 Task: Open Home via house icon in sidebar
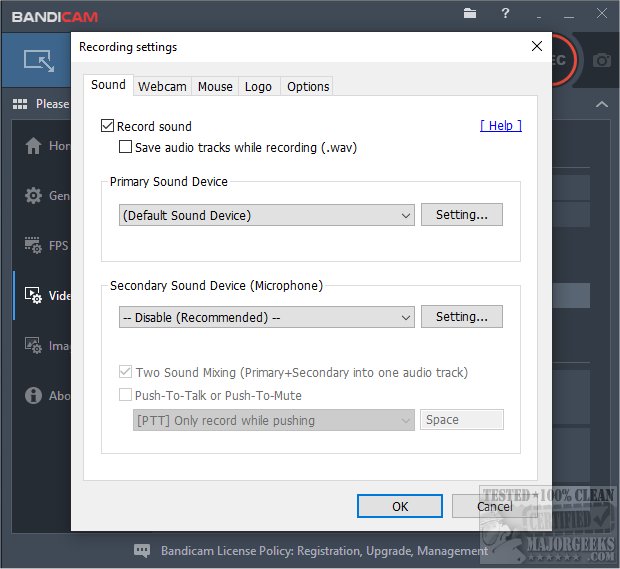[33, 146]
